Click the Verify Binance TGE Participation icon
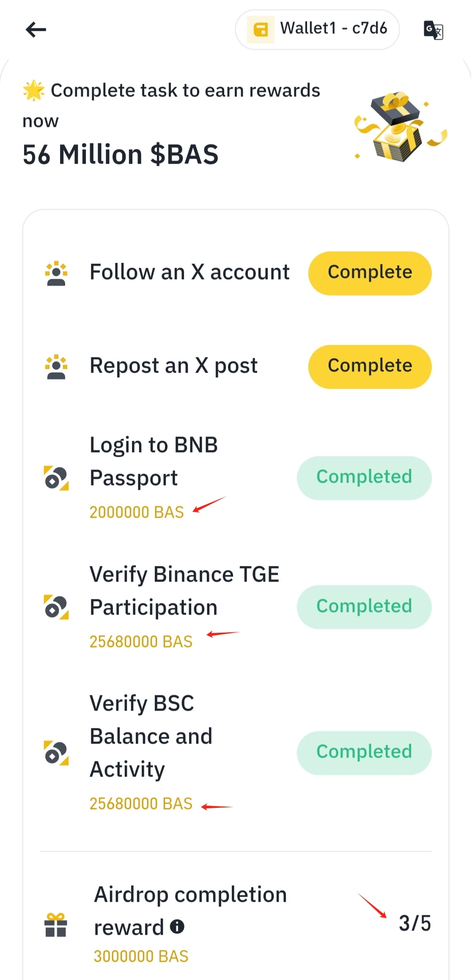Viewport: 472px width, 980px height. (x=56, y=607)
